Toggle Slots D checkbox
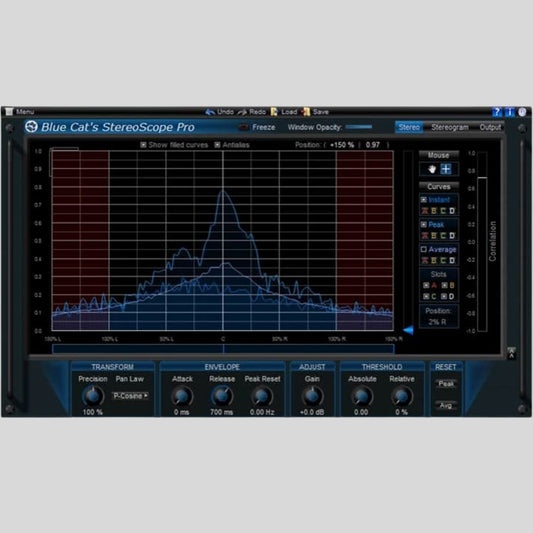 pyautogui.click(x=444, y=296)
